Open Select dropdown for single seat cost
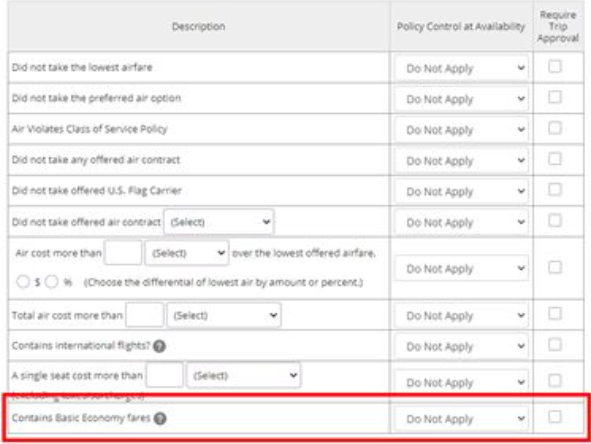 (x=243, y=375)
